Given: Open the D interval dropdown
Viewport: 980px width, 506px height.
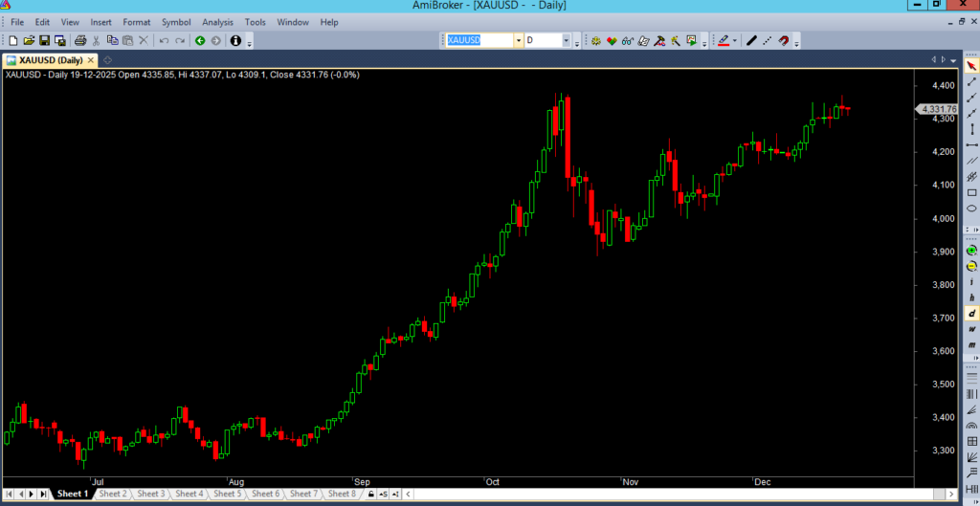Looking at the screenshot, I should 566,40.
